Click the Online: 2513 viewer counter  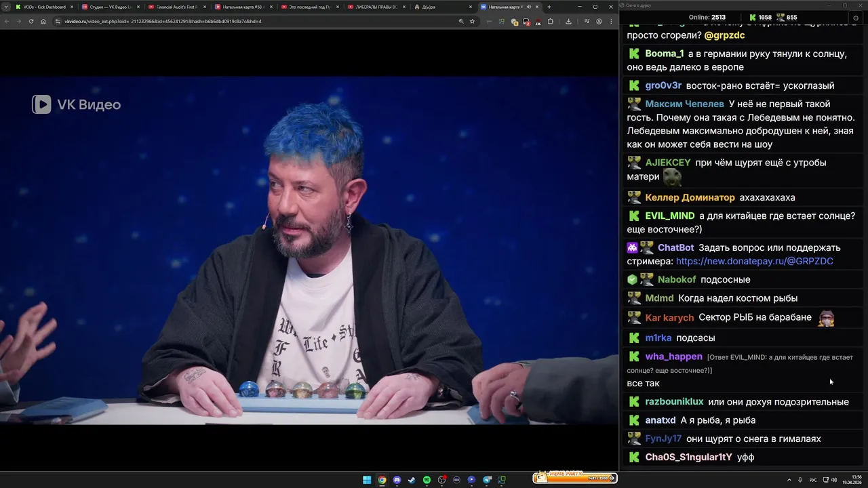coord(707,17)
